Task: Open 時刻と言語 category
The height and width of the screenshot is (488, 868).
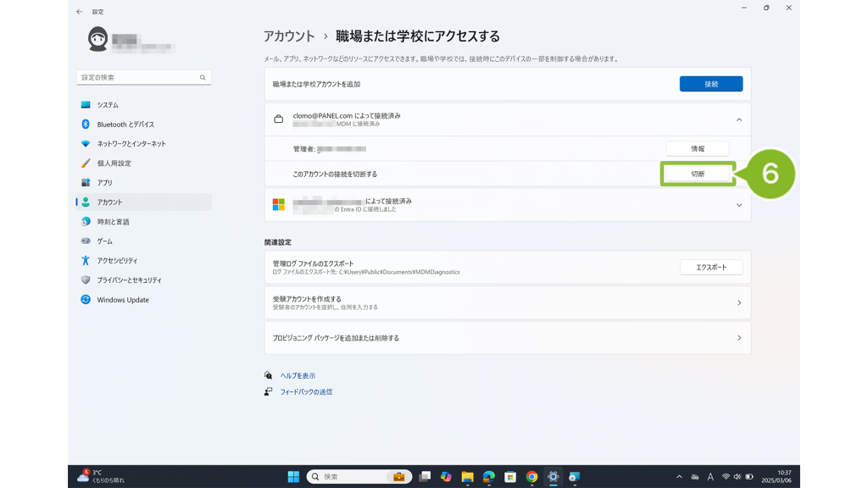Action: [x=143, y=222]
